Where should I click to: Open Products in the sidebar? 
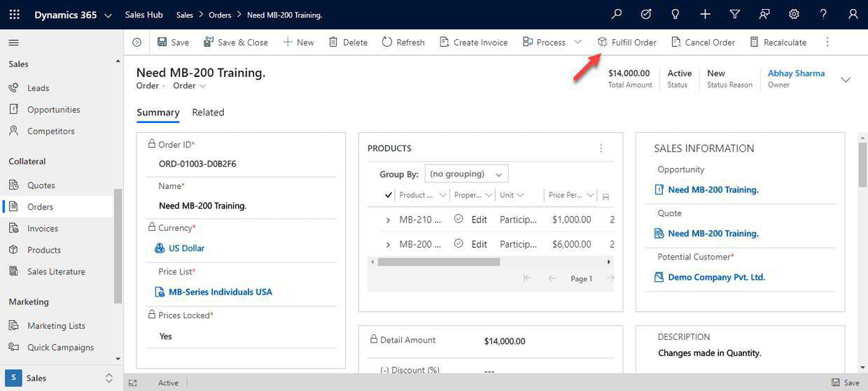pyautogui.click(x=34, y=250)
